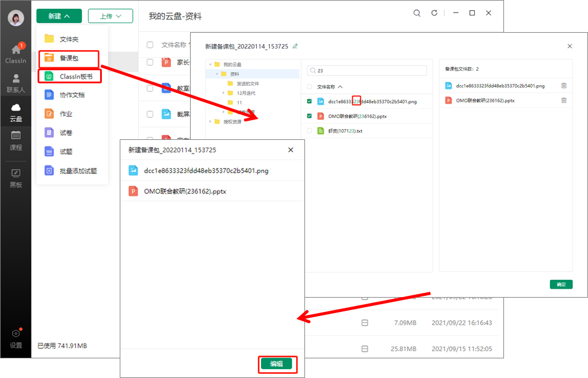Screen dimensions: 588x378
Task: Open dcc1e8633323 png in preview dialog
Action: [x=212, y=171]
